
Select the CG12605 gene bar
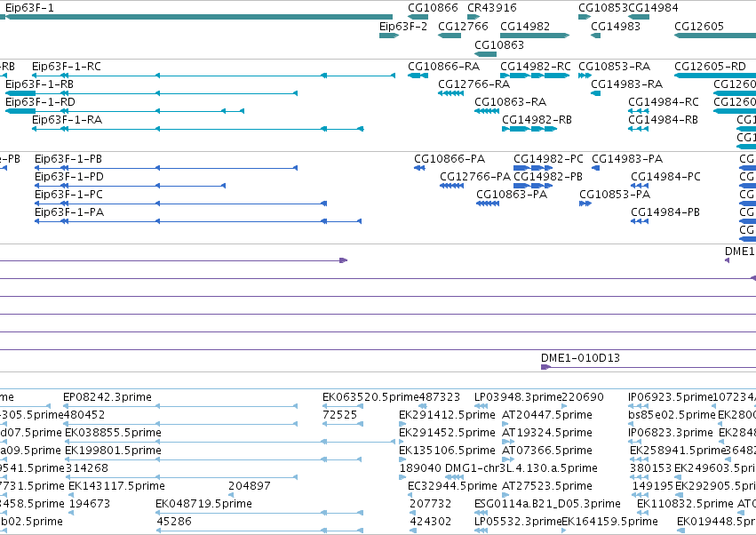point(715,36)
